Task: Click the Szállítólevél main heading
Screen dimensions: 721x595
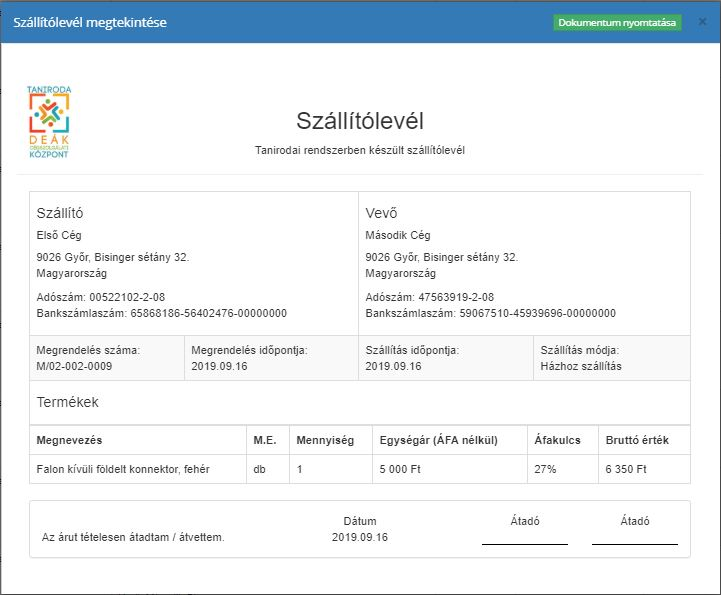Action: click(360, 121)
